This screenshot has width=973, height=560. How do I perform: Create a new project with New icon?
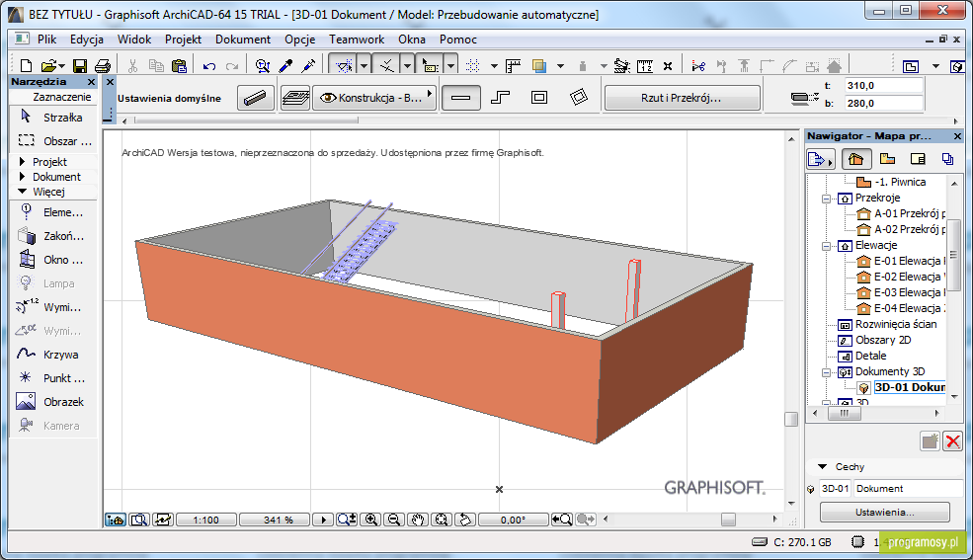(x=26, y=66)
